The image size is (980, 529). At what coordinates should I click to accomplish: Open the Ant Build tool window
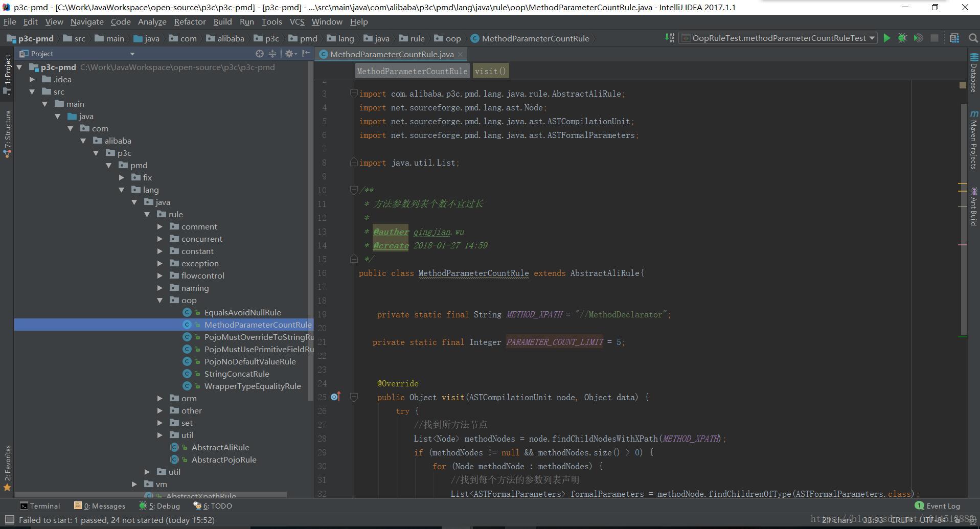pyautogui.click(x=974, y=206)
